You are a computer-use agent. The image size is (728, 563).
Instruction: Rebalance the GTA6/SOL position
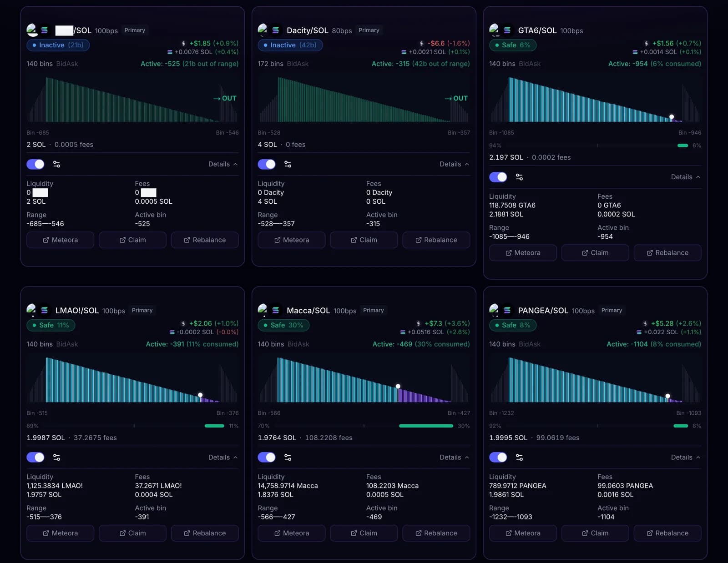point(667,253)
